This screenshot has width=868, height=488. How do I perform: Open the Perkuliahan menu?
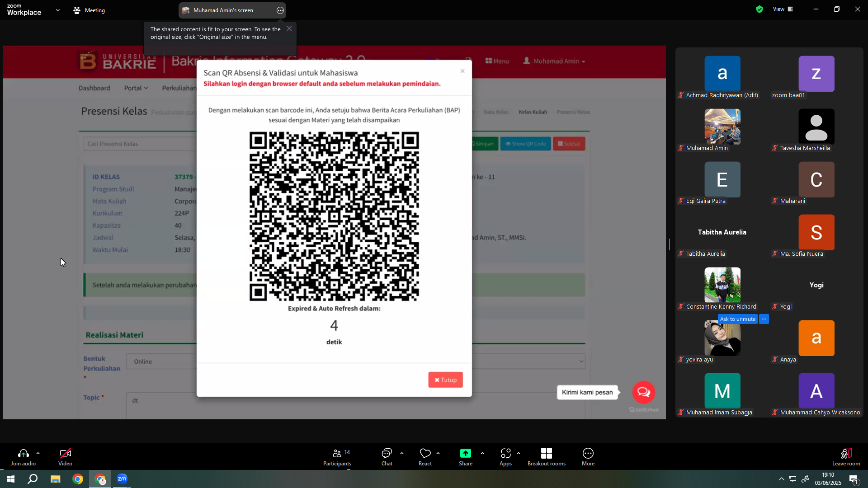pyautogui.click(x=179, y=88)
